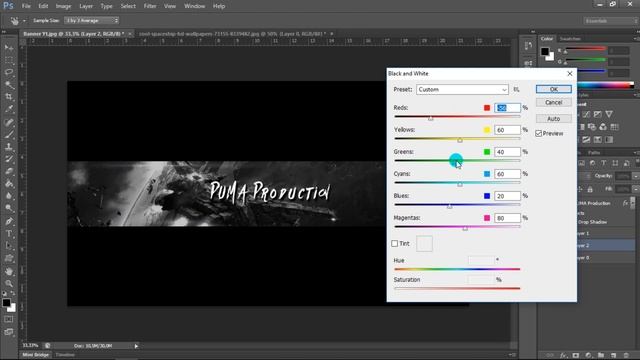Click the Magentas percentage input field
The height and width of the screenshot is (360, 640).
(507, 218)
